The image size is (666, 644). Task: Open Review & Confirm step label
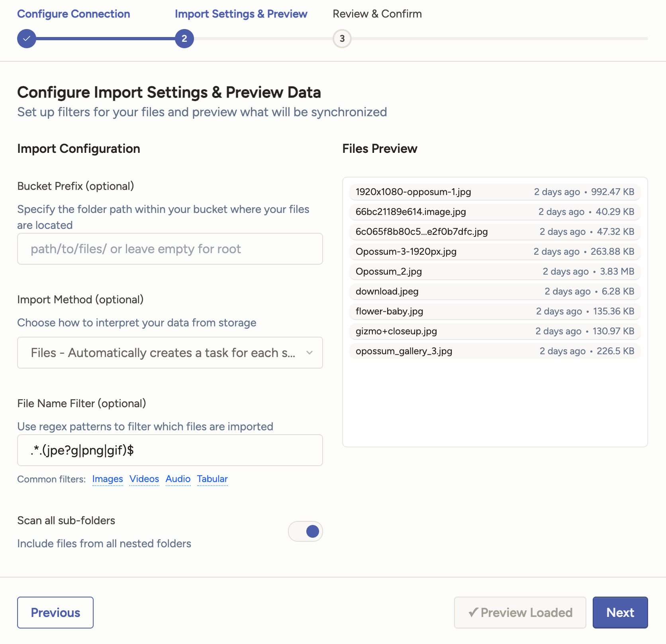pyautogui.click(x=377, y=14)
